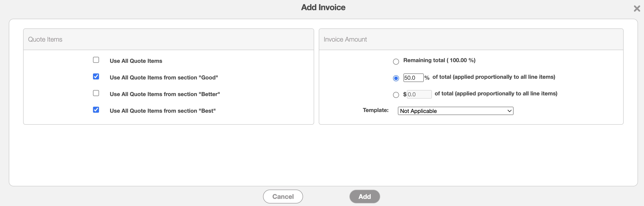Image resolution: width=644 pixels, height=206 pixels.
Task: Click the 0.0 dollar amount input field
Action: click(x=419, y=94)
